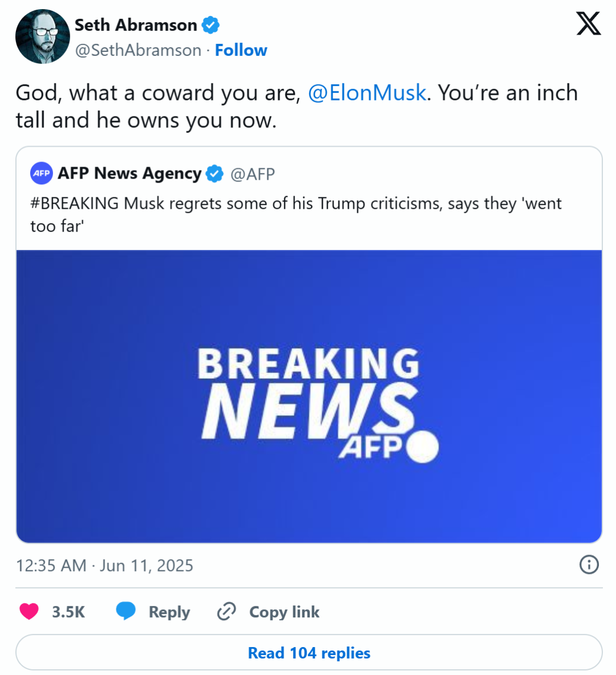Click the blue reply speech bubble icon
616x675 pixels.
125,611
